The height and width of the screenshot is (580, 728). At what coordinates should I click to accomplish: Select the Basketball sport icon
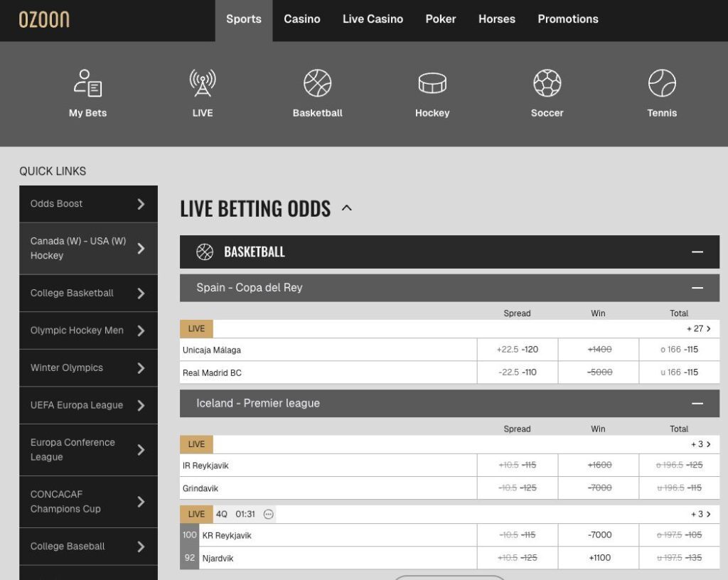click(x=316, y=82)
